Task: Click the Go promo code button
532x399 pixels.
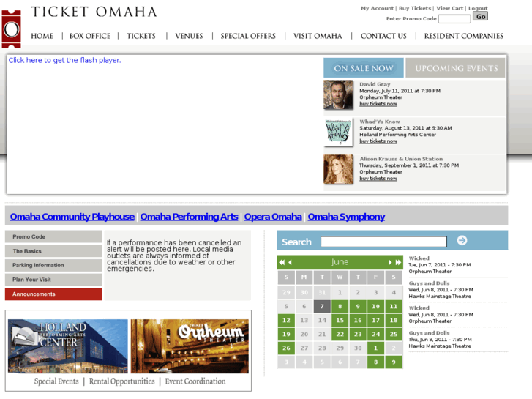Action: coord(481,16)
